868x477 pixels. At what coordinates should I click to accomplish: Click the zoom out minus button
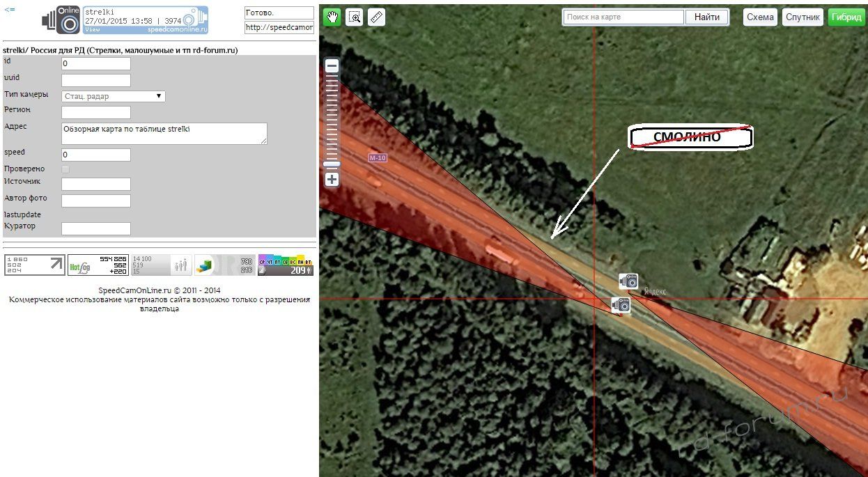click(332, 67)
